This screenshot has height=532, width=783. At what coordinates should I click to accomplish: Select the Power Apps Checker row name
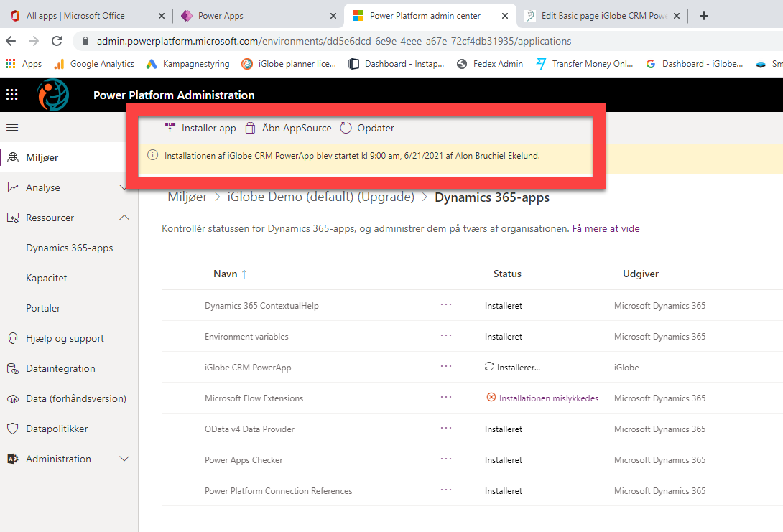point(244,460)
